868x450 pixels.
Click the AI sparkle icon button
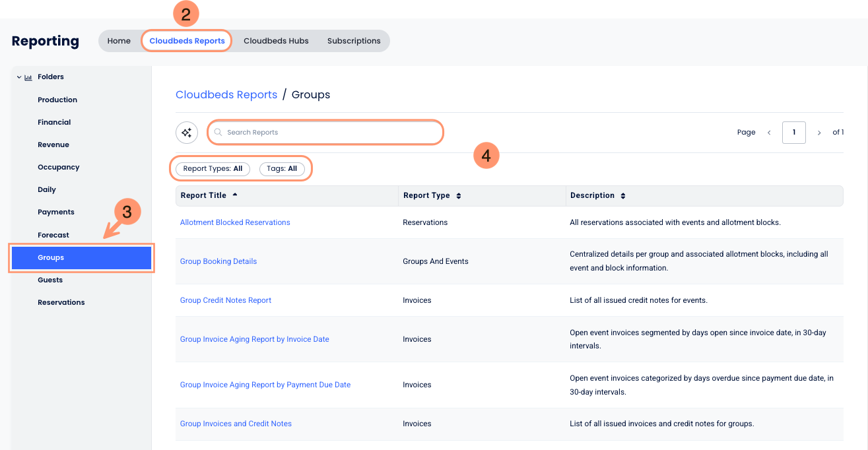[187, 133]
